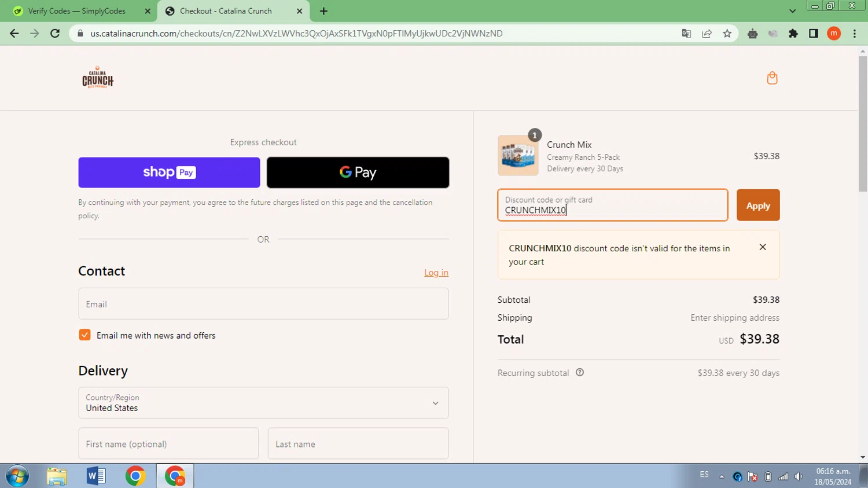Click the network signal tray icon
Screen dimensions: 868x488
point(783,476)
